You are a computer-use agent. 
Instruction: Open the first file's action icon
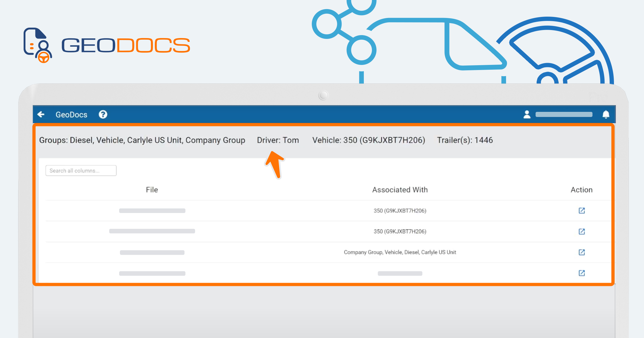pyautogui.click(x=582, y=211)
